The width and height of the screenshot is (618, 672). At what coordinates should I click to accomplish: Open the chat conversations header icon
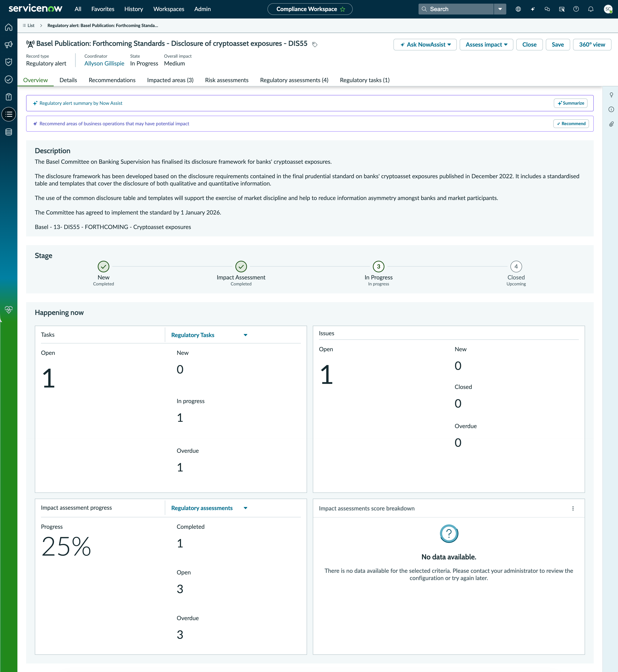[547, 9]
